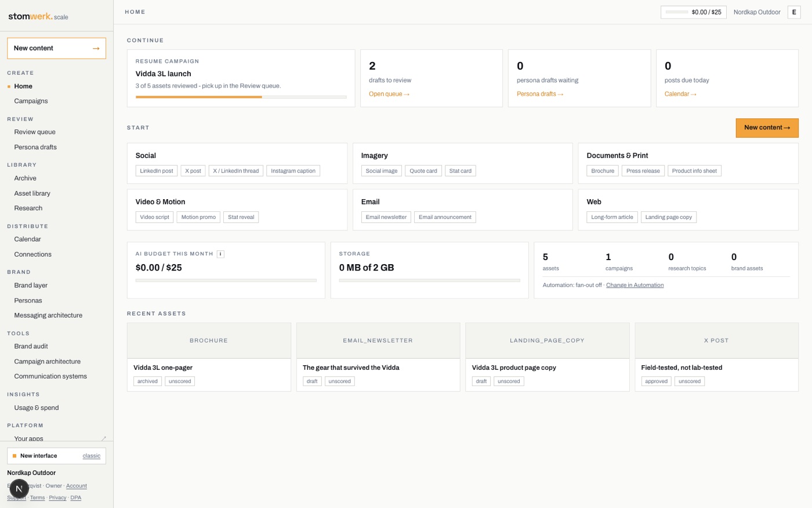Open the Terms link
The width and height of the screenshot is (812, 508).
tap(37, 498)
